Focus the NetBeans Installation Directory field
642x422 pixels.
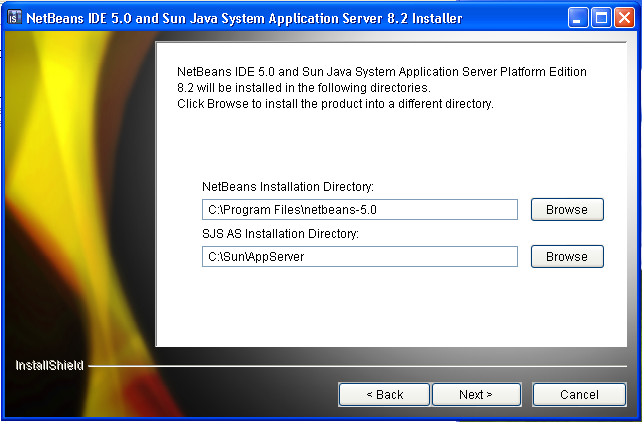coord(360,210)
